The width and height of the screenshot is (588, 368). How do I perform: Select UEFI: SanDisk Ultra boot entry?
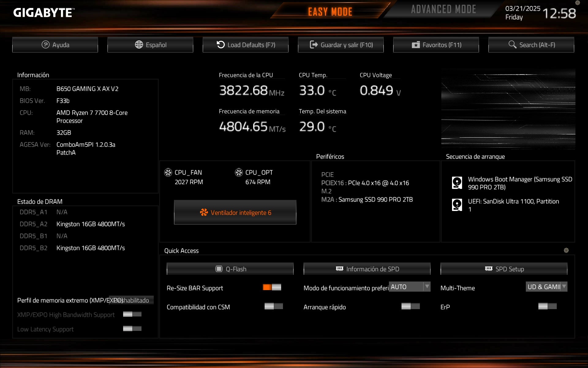[x=506, y=205]
